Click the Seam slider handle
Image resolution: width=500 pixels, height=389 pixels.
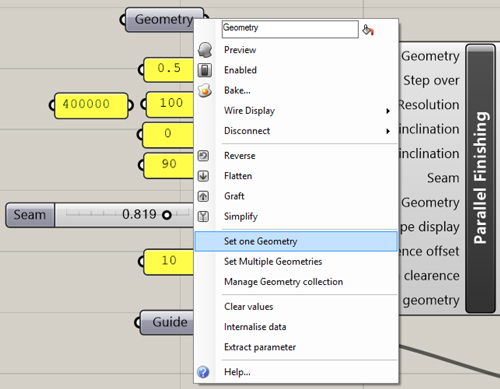coord(167,215)
